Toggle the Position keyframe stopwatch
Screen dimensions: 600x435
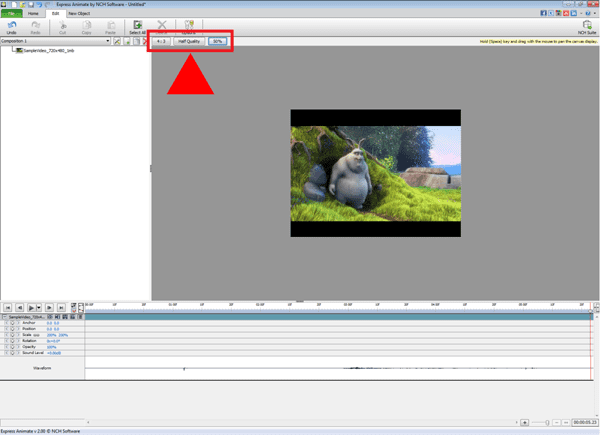click(x=12, y=329)
